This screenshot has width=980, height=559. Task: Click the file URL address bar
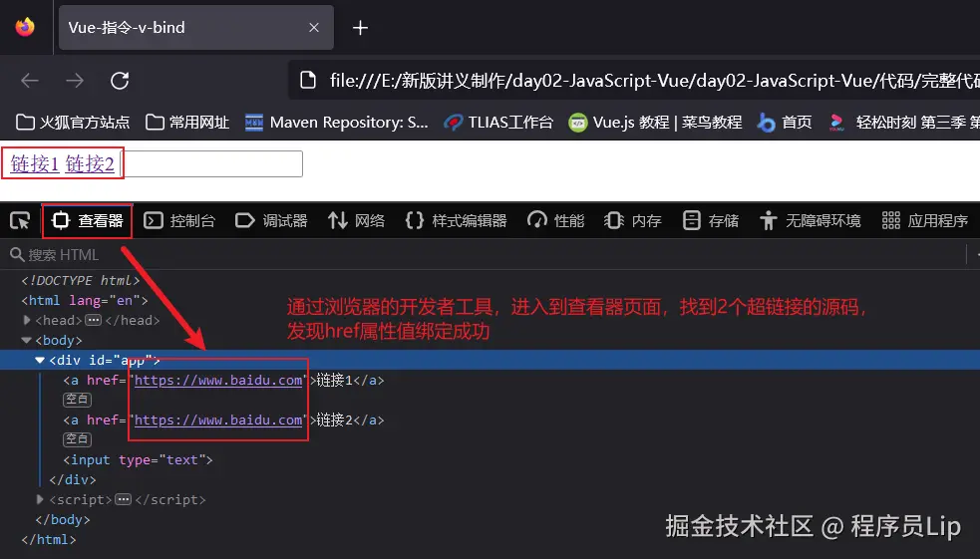tap(635, 80)
